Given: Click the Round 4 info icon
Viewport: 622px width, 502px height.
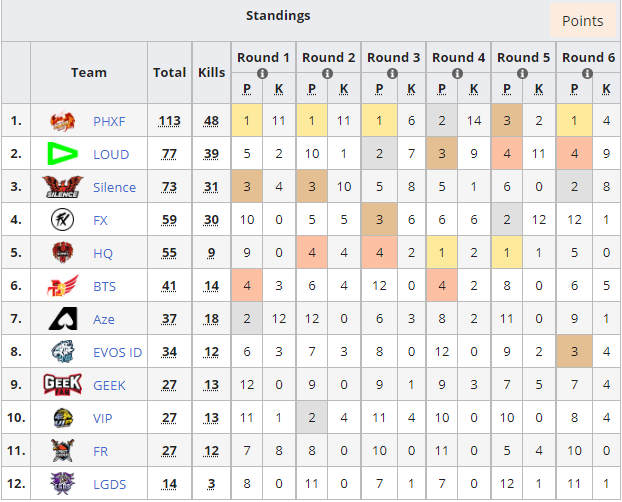Looking at the screenshot, I should coord(457,73).
